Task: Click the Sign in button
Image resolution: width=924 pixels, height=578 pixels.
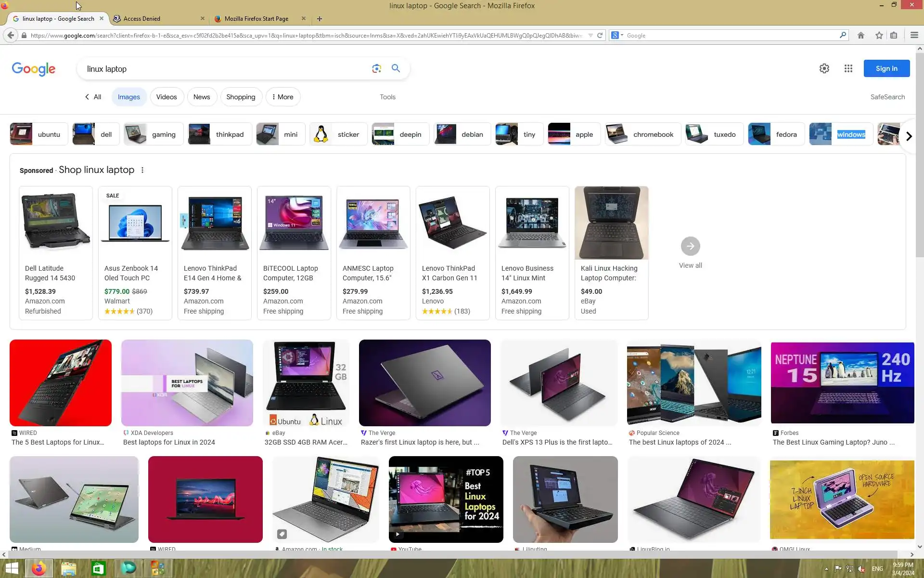Action: [x=886, y=68]
